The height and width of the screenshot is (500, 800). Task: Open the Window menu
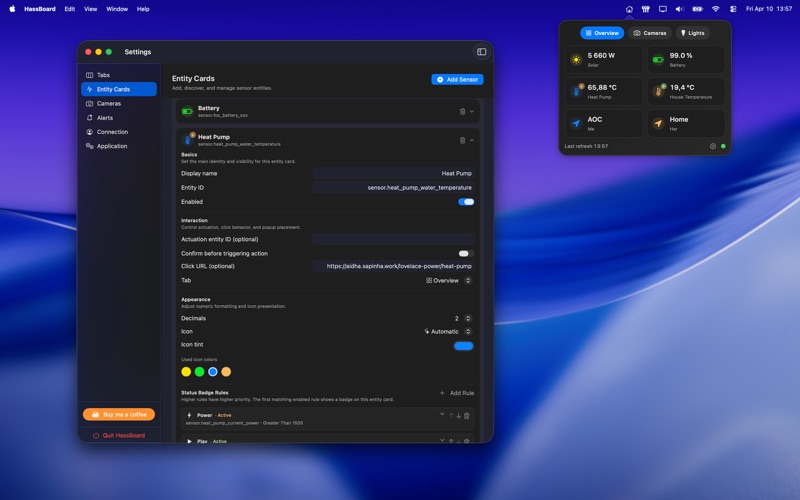pyautogui.click(x=117, y=9)
